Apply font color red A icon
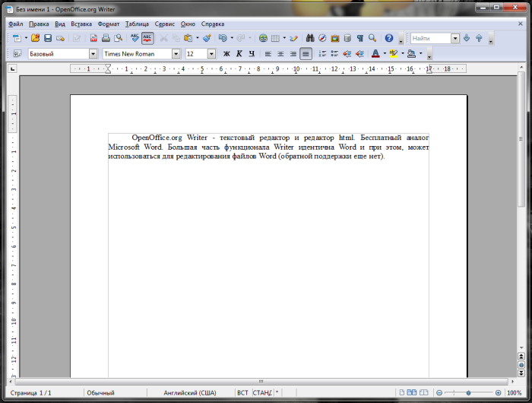Screen dimensions: 532x403 click(x=375, y=54)
